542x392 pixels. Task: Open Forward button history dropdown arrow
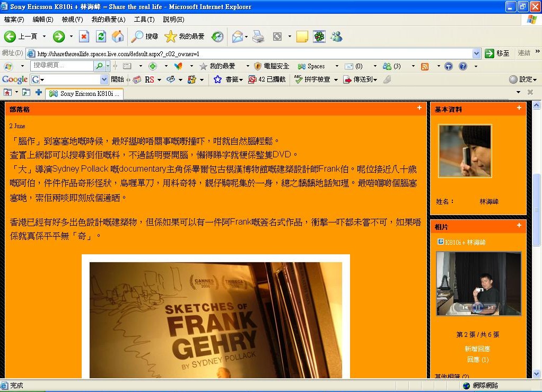(x=71, y=36)
